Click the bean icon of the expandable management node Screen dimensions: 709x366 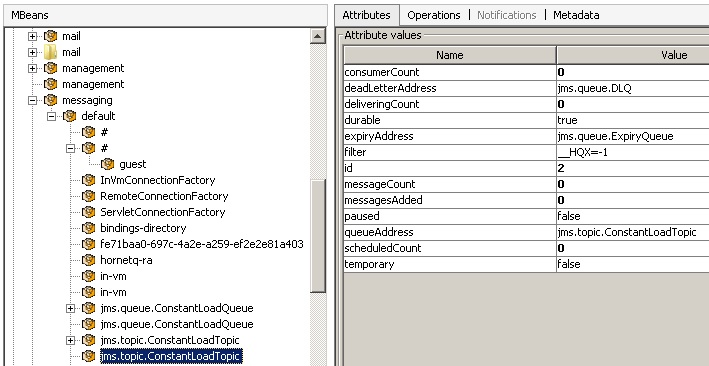click(51, 68)
